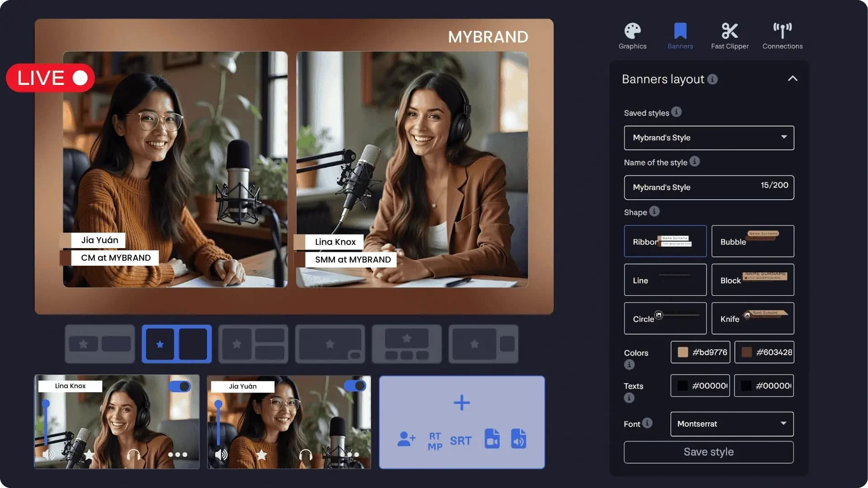Click the Name of the style field
Image resolution: width=868 pixels, height=488 pixels.
(692, 188)
